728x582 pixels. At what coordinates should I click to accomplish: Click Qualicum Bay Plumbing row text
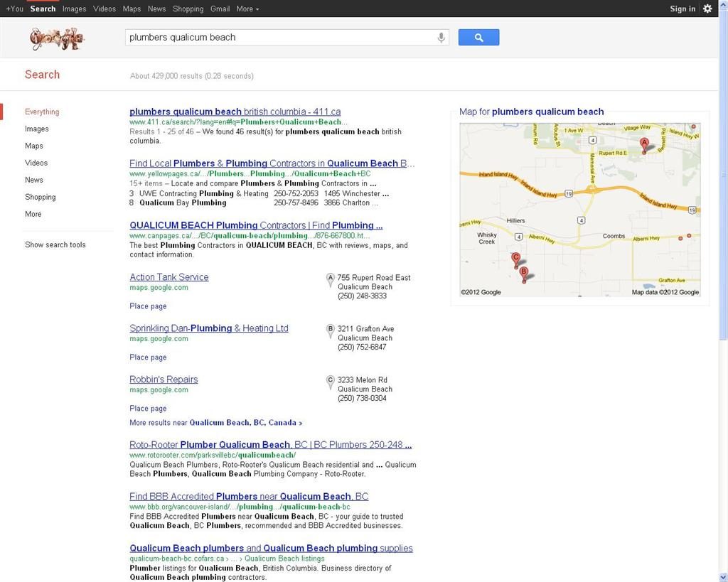point(254,203)
